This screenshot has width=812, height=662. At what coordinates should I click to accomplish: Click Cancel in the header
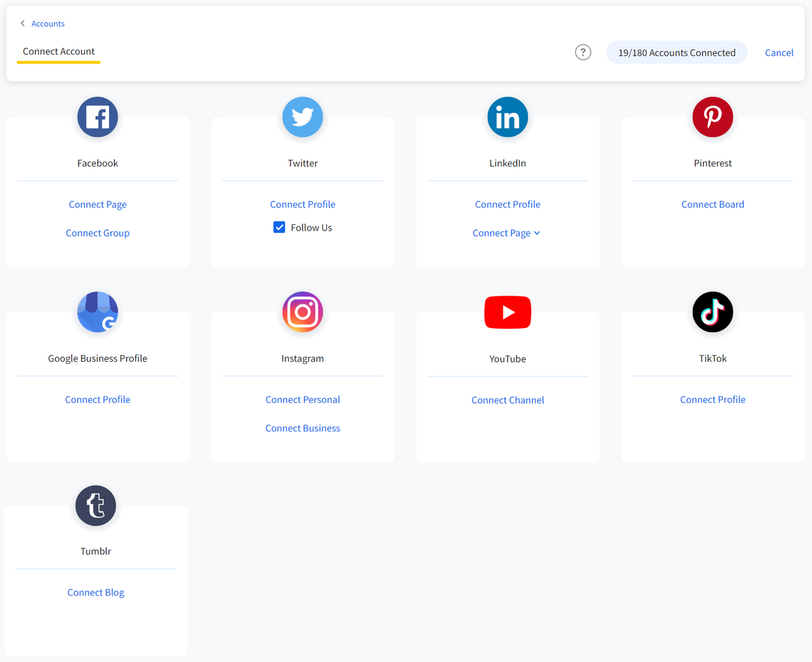(779, 53)
